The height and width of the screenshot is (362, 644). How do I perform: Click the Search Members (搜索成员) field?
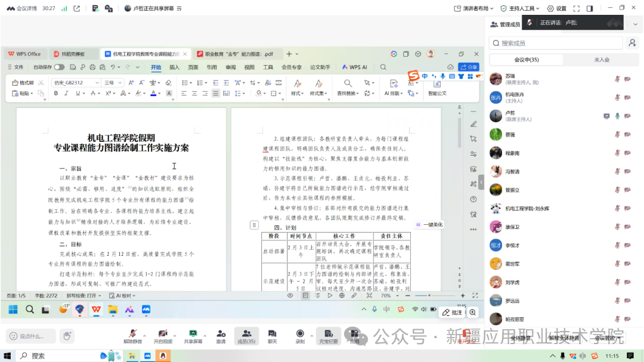(556, 43)
